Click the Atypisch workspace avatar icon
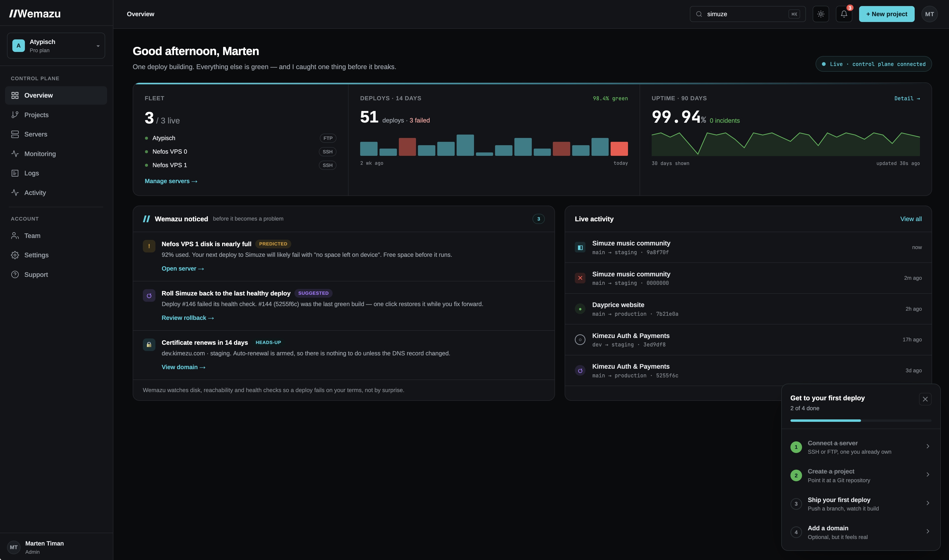The width and height of the screenshot is (949, 560). tap(19, 46)
